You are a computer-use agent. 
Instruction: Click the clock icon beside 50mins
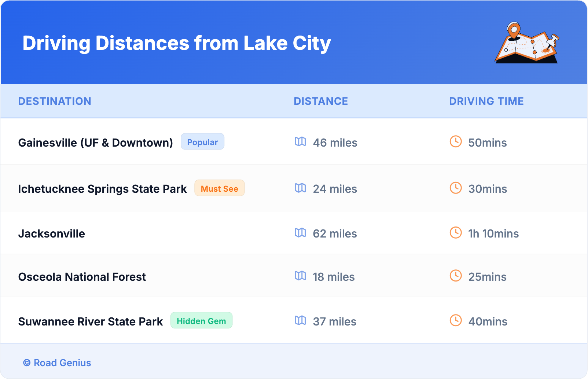coord(456,141)
